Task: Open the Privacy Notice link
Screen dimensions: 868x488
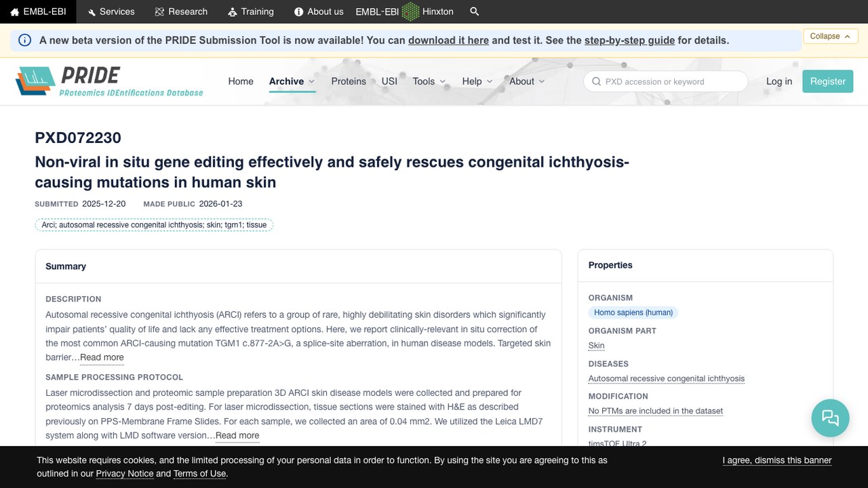Action: 125,474
